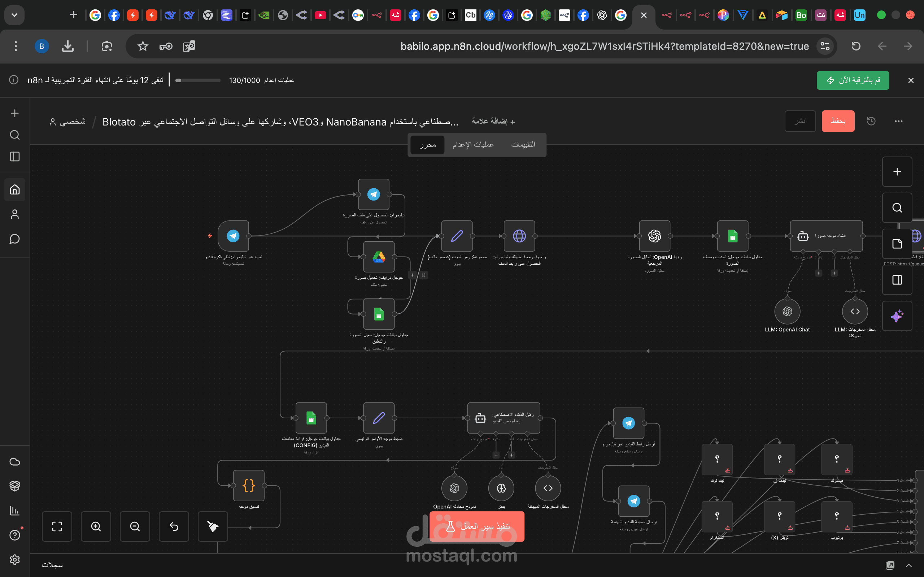Viewport: 924px width, 577px height.
Task: Open the browser tab list dropdown arrow
Action: pyautogui.click(x=14, y=15)
